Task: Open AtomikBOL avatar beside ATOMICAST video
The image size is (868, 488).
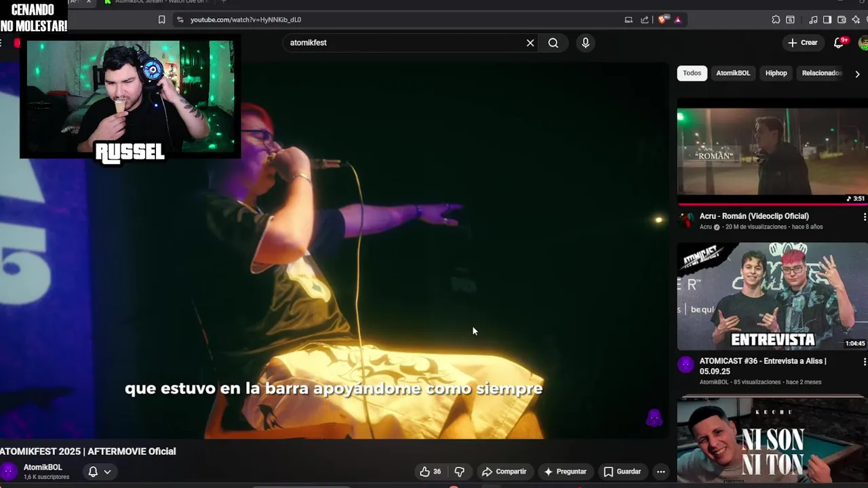Action: click(x=686, y=365)
